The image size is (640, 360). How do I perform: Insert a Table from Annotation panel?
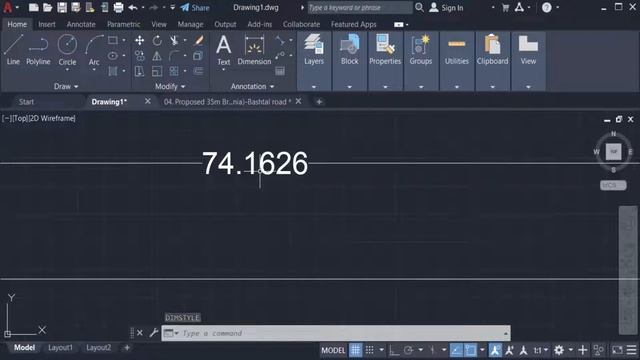tap(280, 71)
